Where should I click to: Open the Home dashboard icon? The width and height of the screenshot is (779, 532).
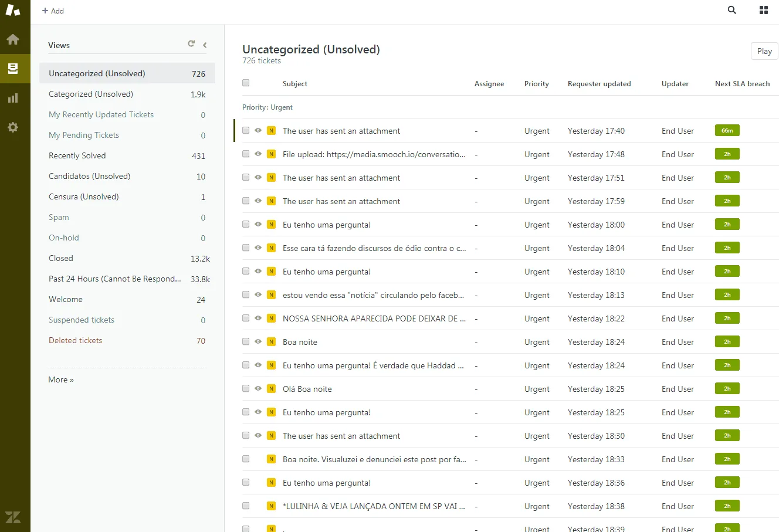point(13,39)
